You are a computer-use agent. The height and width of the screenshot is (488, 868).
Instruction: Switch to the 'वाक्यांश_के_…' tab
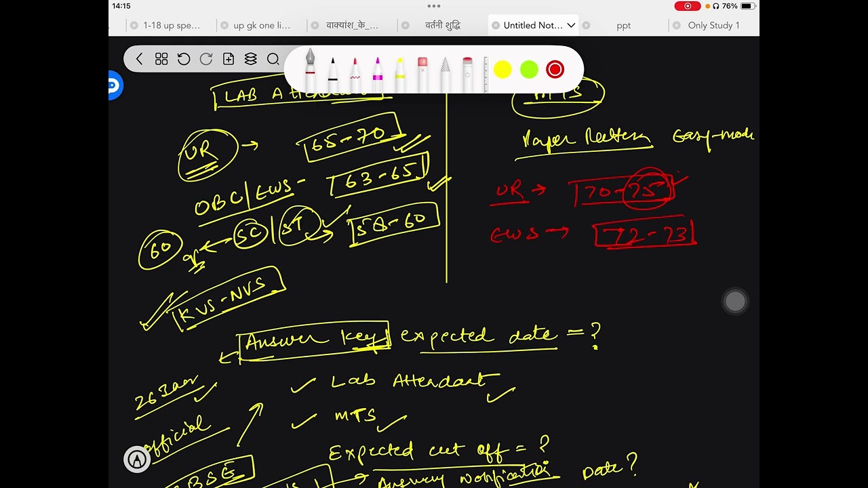(x=352, y=25)
